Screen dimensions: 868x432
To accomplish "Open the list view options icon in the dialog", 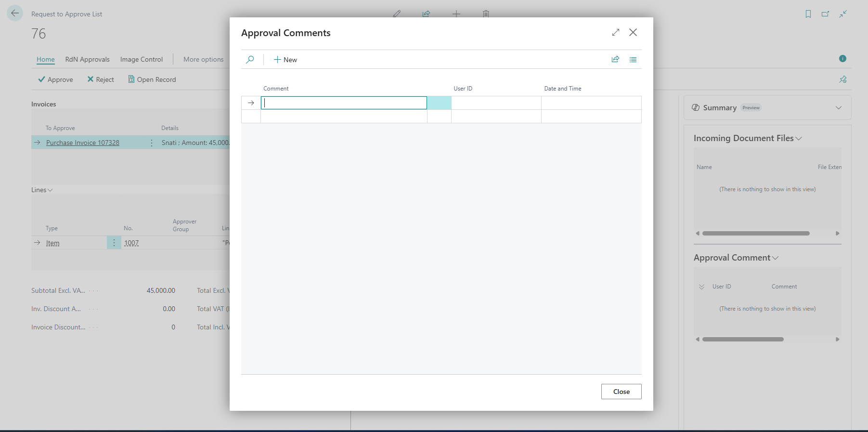I will click(633, 60).
